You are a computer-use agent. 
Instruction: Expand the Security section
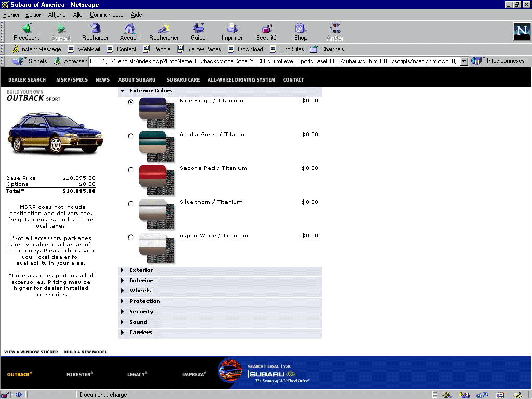[122, 312]
